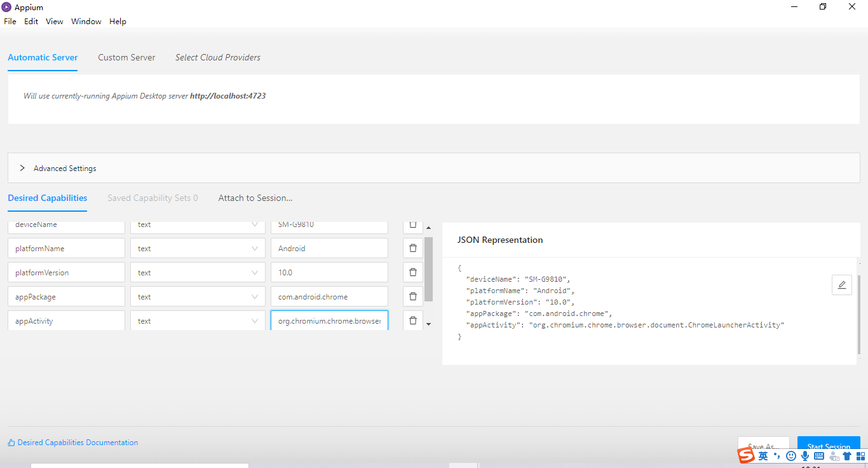Open the type dropdown for platformName
This screenshot has width=868, height=468.
[198, 249]
